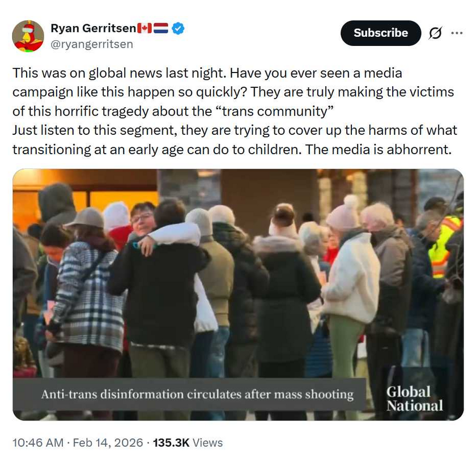Click the Global National watermark logo

414,398
